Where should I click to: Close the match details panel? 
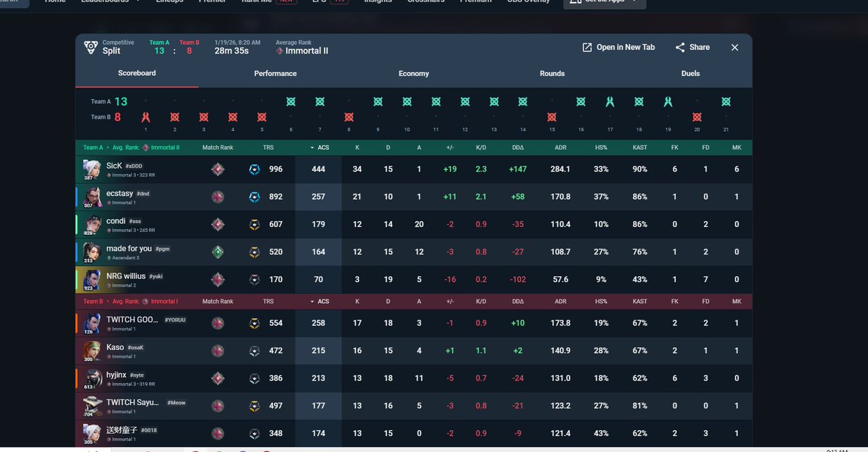pos(734,47)
